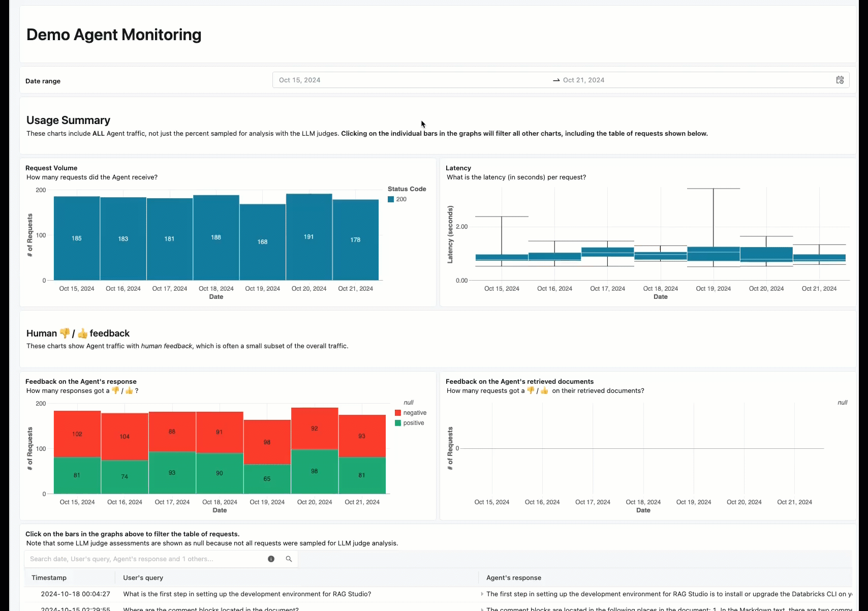This screenshot has width=868, height=611.
Task: Toggle the positive legend entry
Action: pyautogui.click(x=413, y=423)
